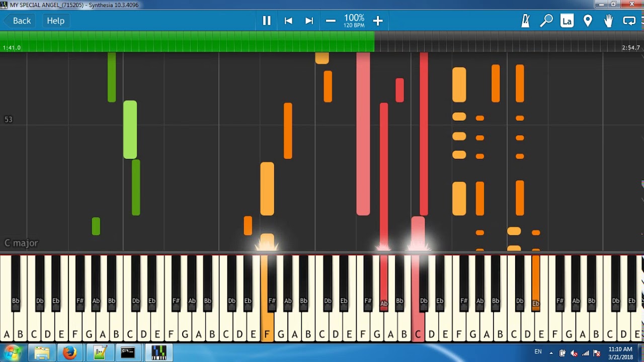Launch Firefox from the taskbar
The image size is (644, 362).
70,353
